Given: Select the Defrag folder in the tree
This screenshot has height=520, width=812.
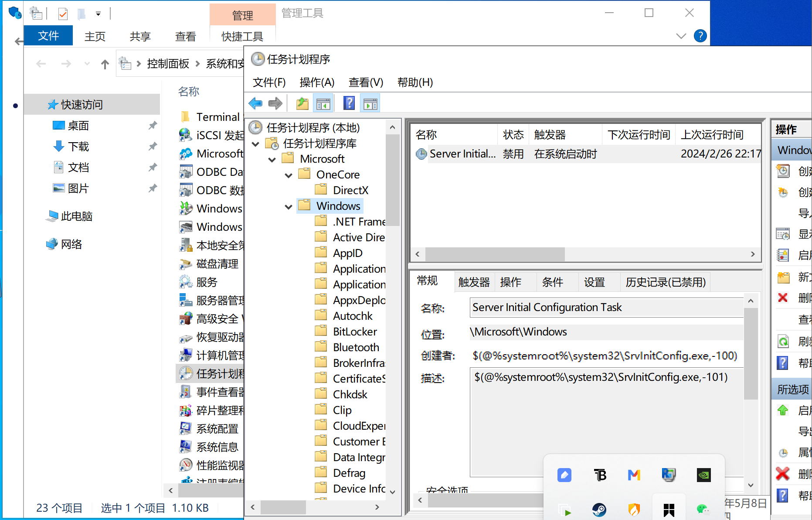Looking at the screenshot, I should point(341,473).
